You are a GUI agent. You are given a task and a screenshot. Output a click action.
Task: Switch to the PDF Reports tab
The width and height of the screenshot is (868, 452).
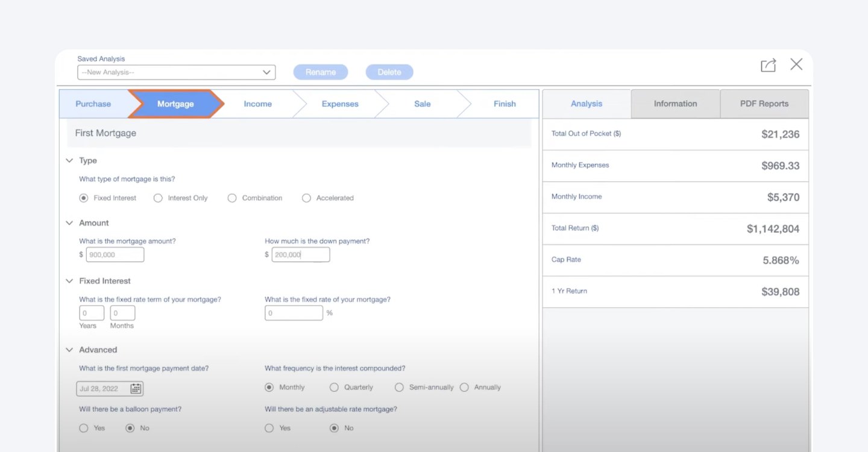tap(764, 104)
